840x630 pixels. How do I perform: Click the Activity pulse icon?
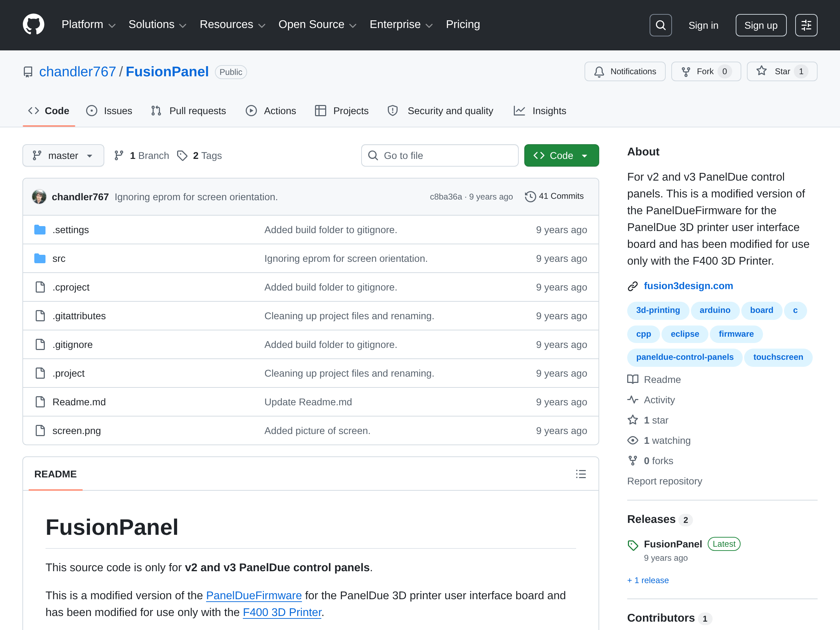click(632, 400)
